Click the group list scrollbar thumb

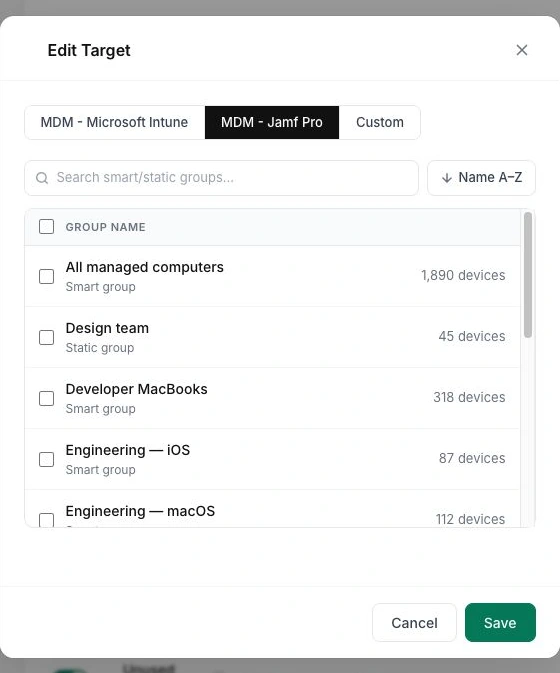point(528,275)
